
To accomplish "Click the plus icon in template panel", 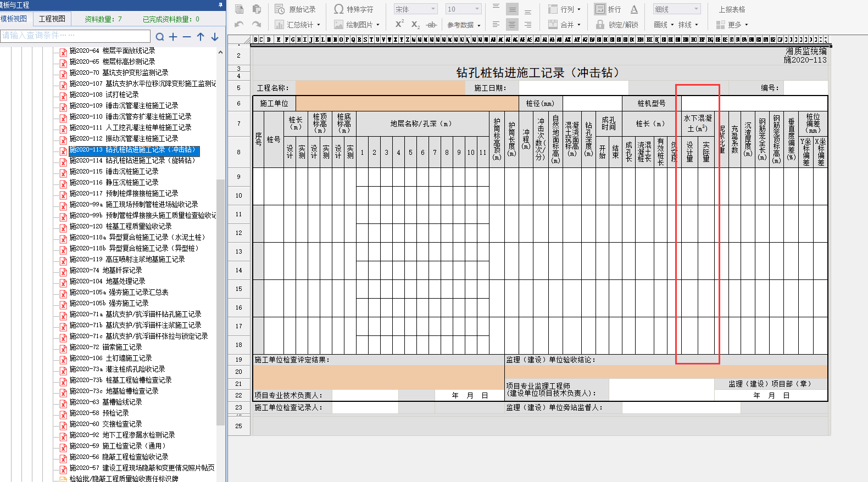I will (173, 37).
